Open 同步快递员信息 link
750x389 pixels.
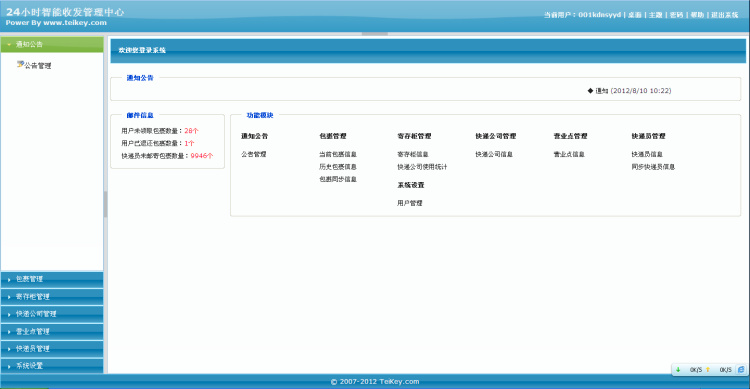[x=653, y=167]
